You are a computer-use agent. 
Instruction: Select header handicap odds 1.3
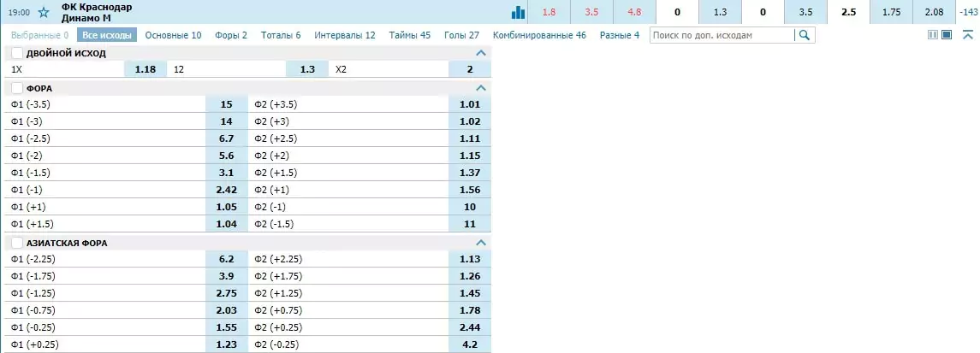(720, 12)
